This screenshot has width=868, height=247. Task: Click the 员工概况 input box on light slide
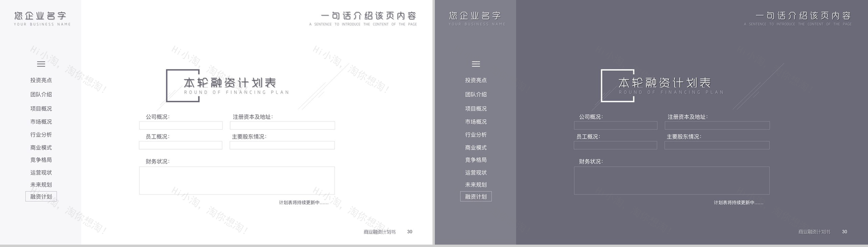[x=181, y=145]
